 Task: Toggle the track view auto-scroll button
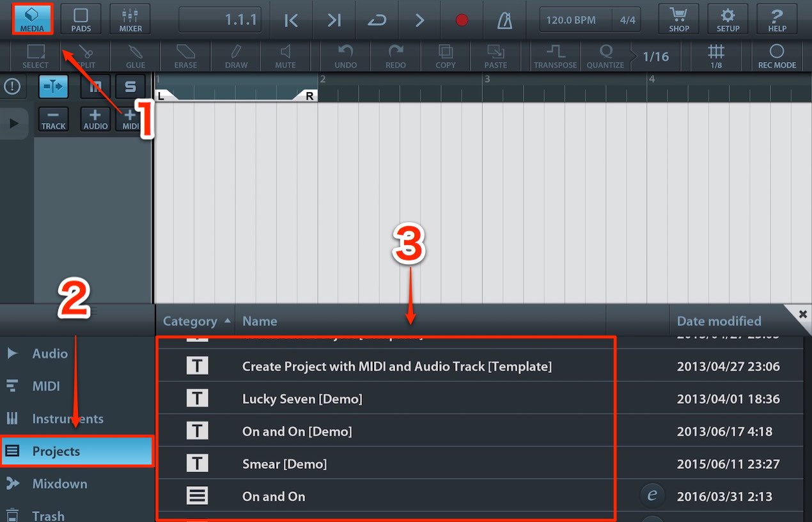pos(54,87)
